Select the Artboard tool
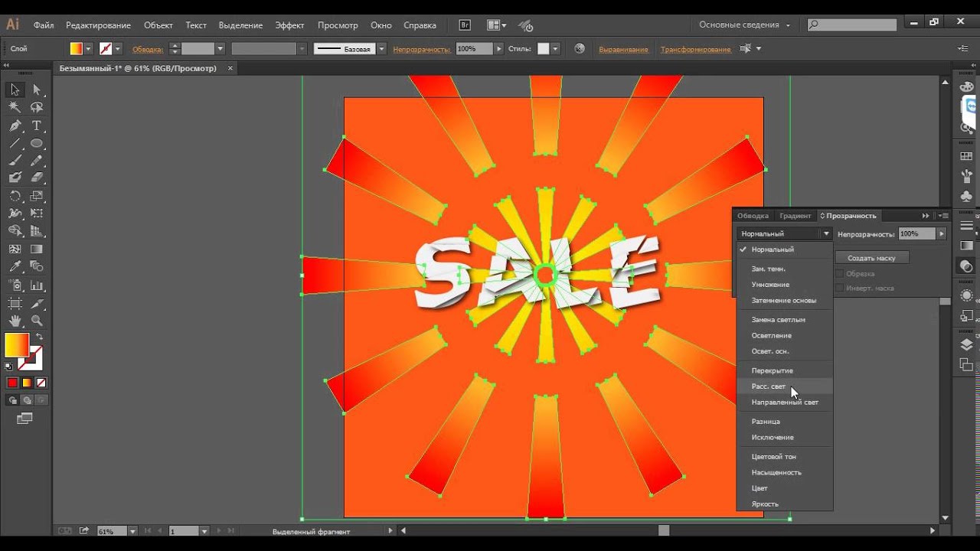The width and height of the screenshot is (980, 551). (x=15, y=303)
